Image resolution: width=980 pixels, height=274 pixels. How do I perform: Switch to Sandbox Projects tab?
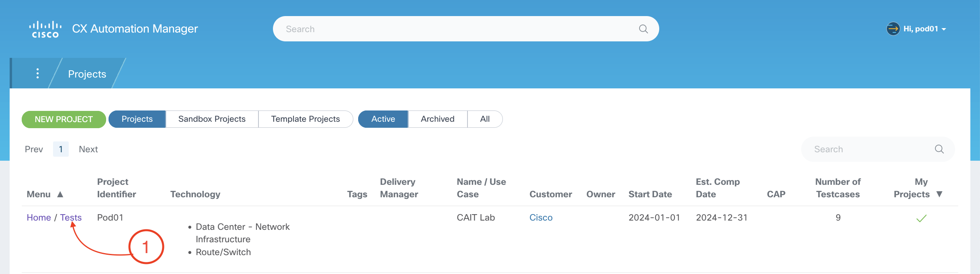click(x=212, y=119)
